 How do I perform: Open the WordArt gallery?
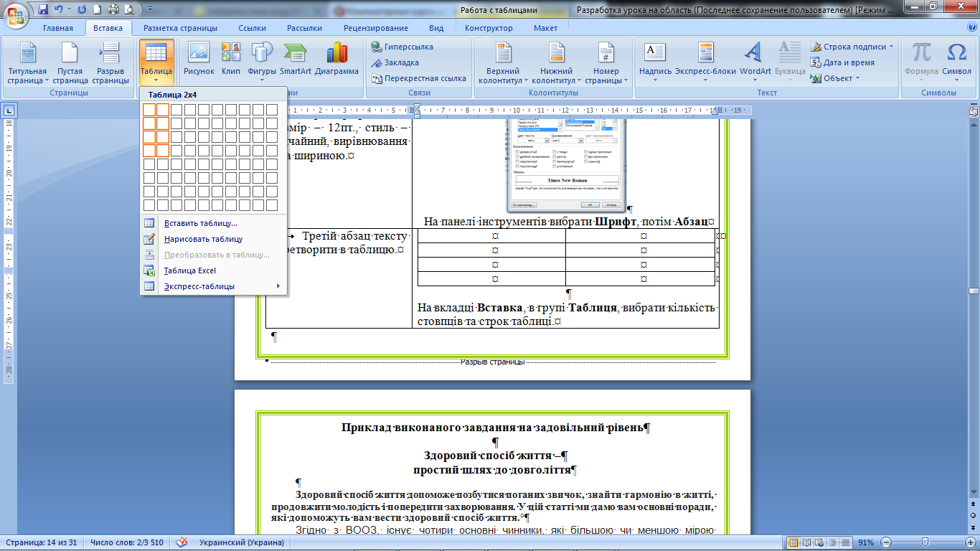tap(755, 62)
